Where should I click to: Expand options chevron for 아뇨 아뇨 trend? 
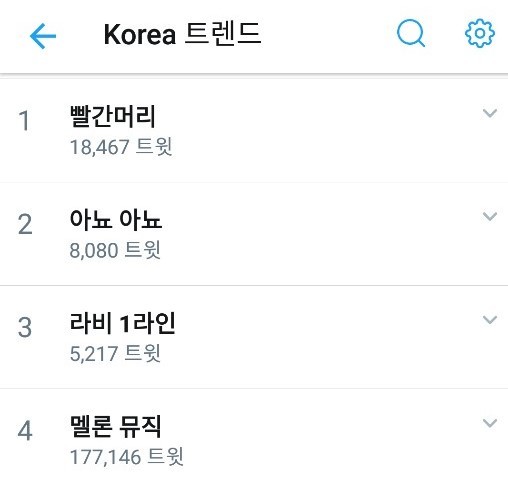click(x=490, y=216)
